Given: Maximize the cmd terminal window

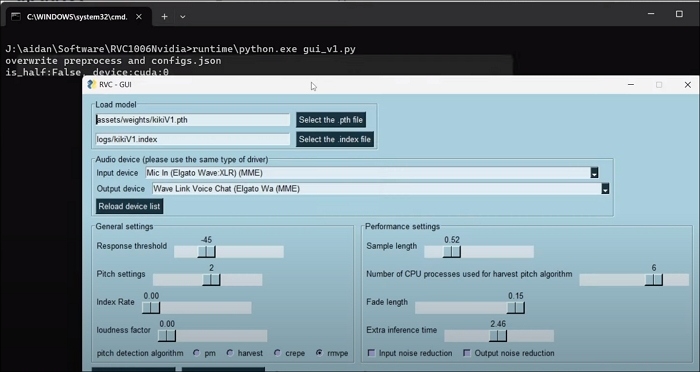Looking at the screenshot, I should tap(679, 14).
